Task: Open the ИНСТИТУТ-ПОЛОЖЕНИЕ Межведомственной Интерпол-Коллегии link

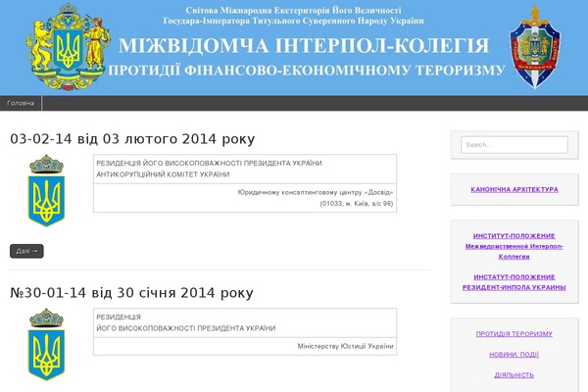Action: coord(514,246)
